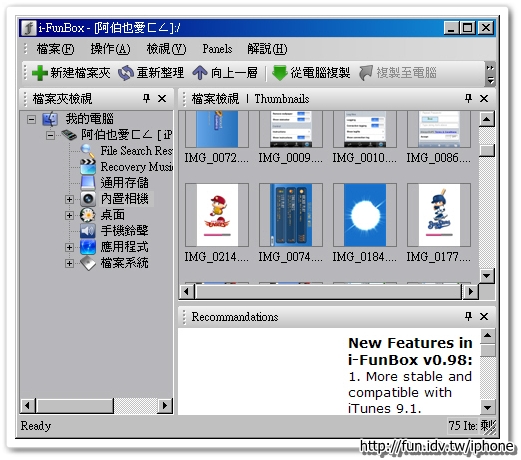
Task: Open the Panels menu
Action: (217, 49)
